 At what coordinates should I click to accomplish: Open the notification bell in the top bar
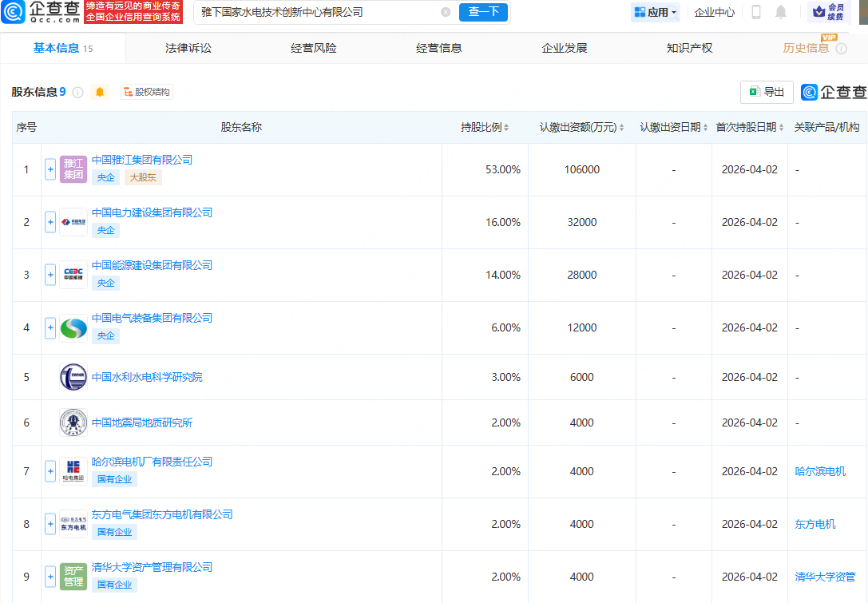pyautogui.click(x=780, y=12)
